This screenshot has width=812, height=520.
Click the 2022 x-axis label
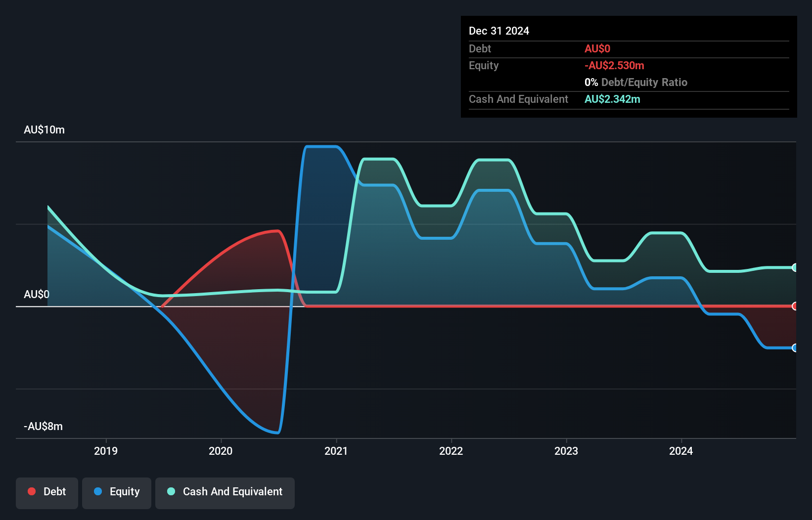(x=451, y=451)
